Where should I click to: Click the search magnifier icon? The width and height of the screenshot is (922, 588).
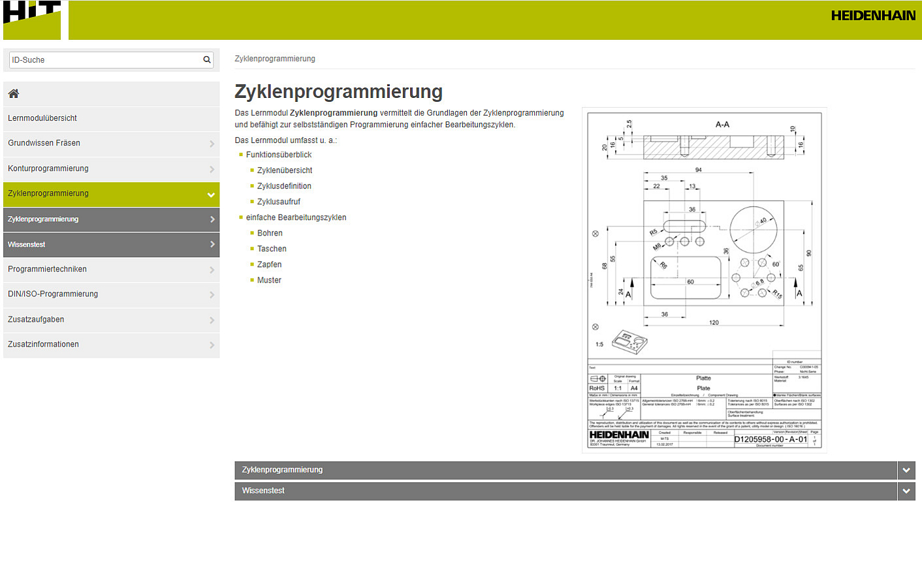(207, 60)
